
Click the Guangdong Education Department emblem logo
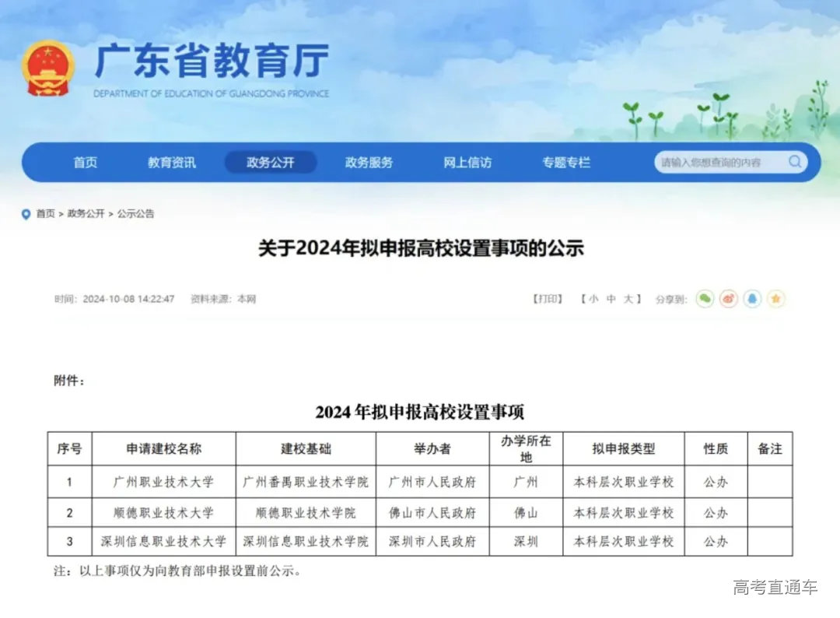(x=47, y=68)
